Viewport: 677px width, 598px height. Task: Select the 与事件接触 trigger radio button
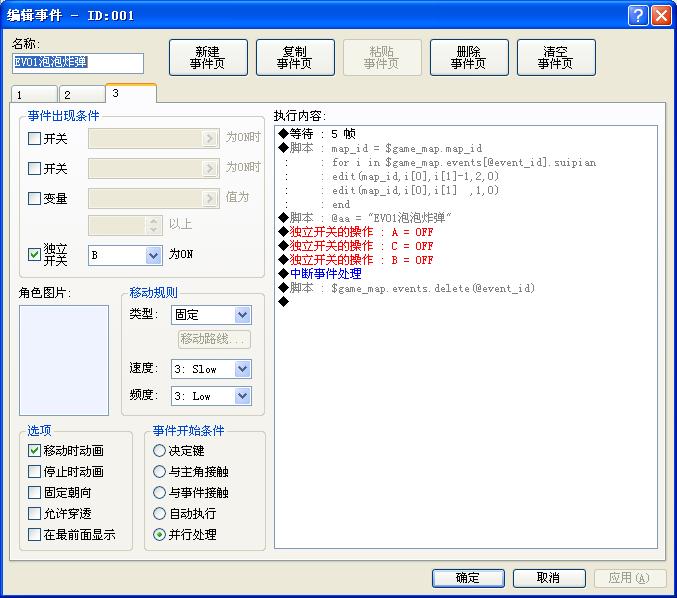pyautogui.click(x=159, y=493)
